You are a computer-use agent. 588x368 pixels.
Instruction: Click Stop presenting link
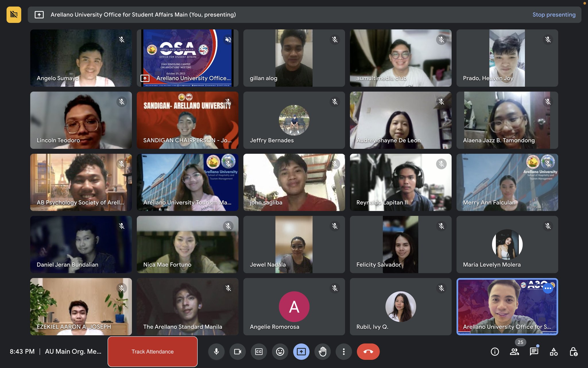point(554,15)
